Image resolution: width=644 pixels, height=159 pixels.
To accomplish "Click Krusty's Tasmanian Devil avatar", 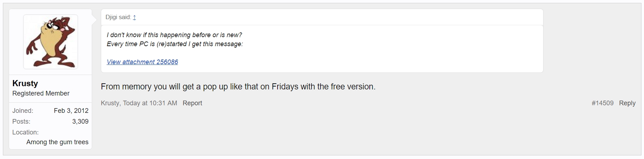I will pos(51,41).
